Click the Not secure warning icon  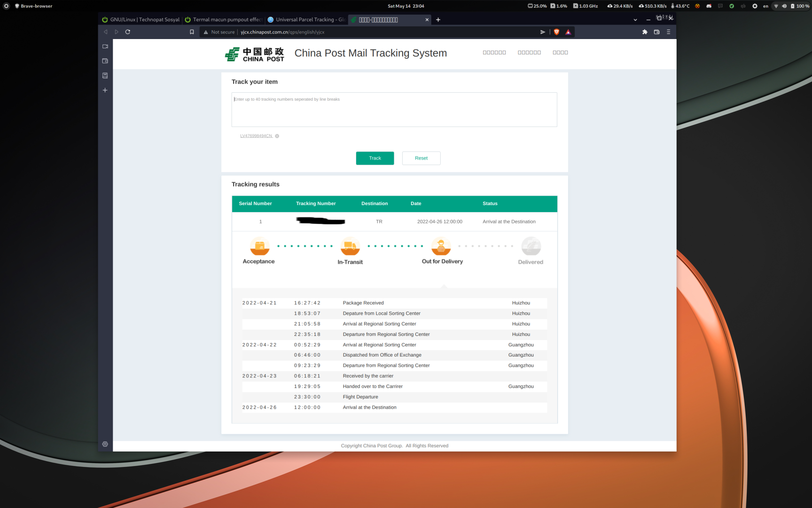coord(206,32)
